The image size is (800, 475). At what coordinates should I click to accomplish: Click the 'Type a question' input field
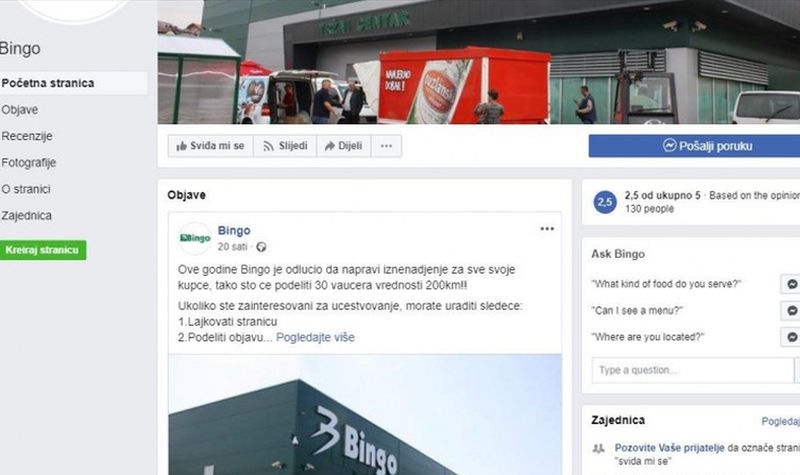pyautogui.click(x=692, y=370)
